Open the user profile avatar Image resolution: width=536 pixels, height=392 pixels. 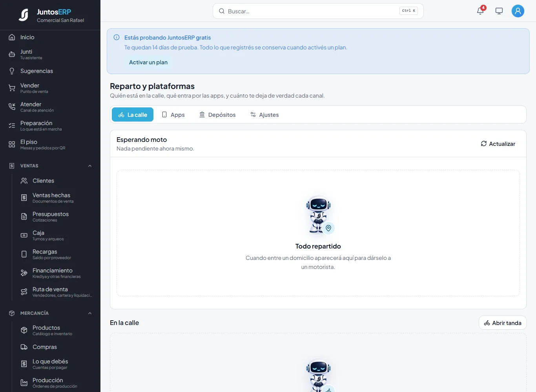(x=518, y=11)
